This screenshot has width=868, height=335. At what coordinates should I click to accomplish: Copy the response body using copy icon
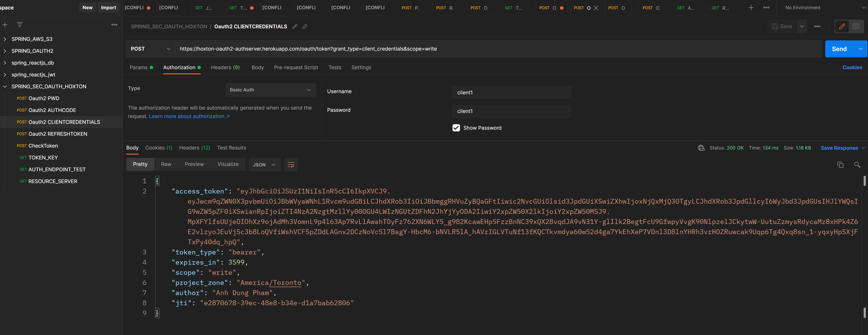(x=840, y=165)
